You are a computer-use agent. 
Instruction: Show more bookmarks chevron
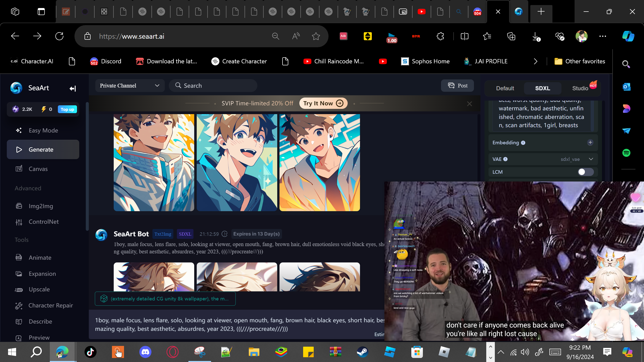coord(536,61)
